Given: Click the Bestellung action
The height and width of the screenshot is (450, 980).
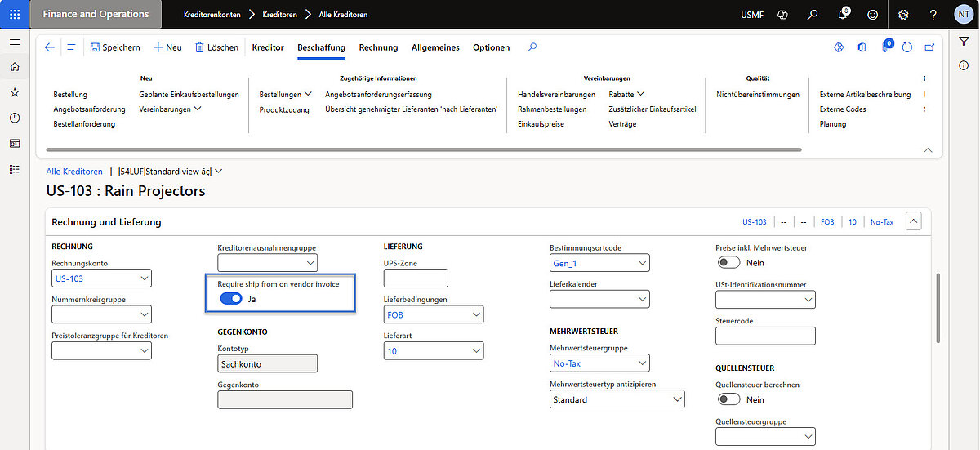Looking at the screenshot, I should [70, 95].
